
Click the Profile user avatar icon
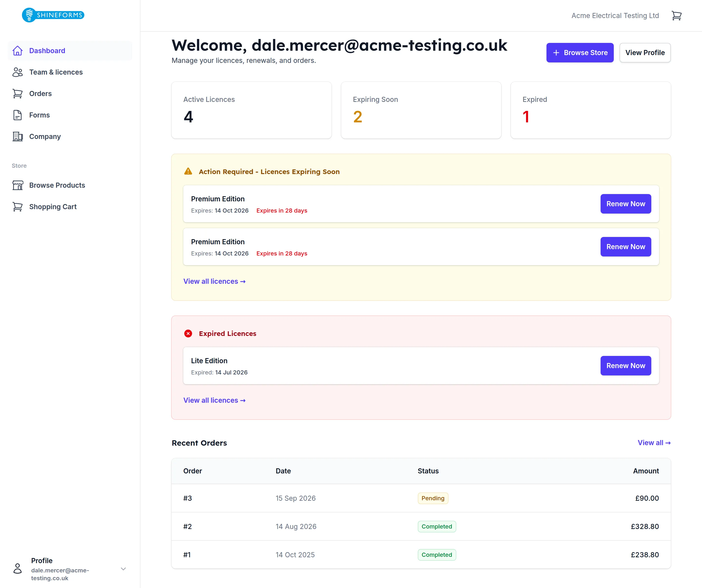[17, 568]
